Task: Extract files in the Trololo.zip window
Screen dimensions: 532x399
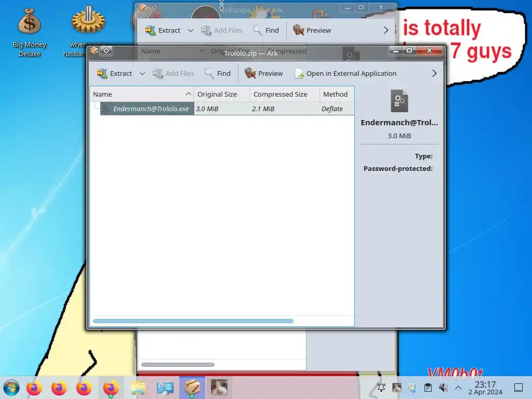Action: click(x=114, y=73)
